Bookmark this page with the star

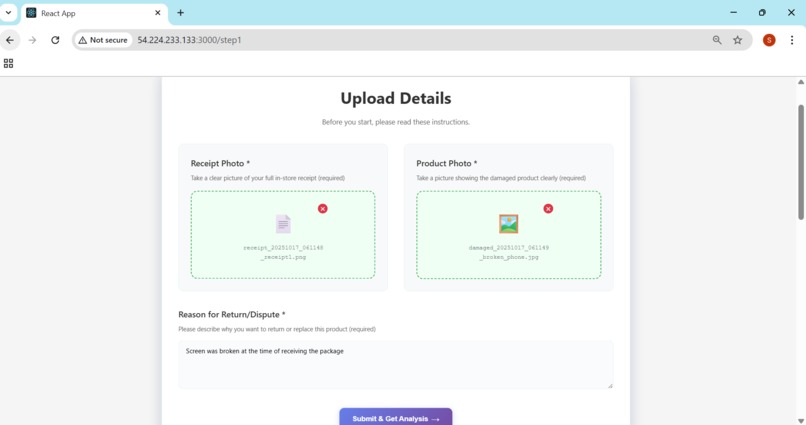click(x=738, y=40)
